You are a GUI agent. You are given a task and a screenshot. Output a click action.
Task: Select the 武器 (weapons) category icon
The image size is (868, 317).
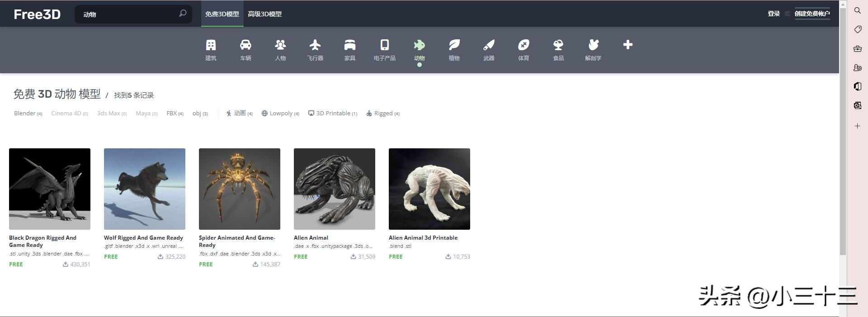(489, 45)
